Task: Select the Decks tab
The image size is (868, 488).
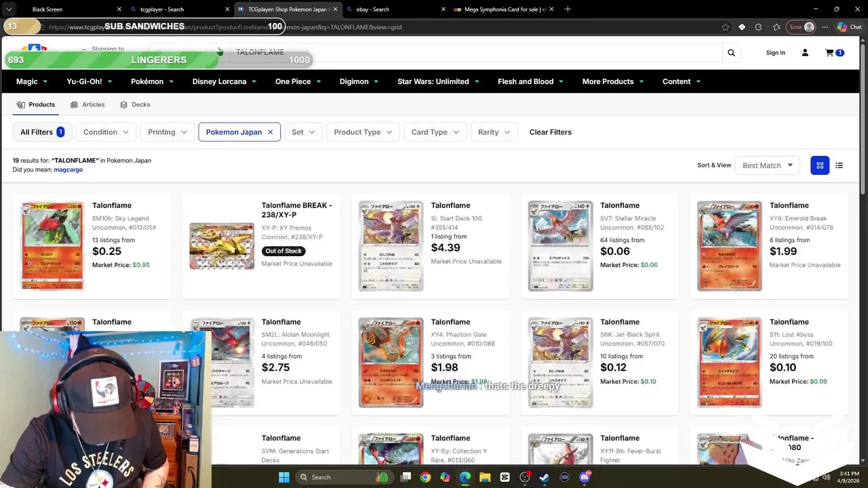Action: (135, 104)
